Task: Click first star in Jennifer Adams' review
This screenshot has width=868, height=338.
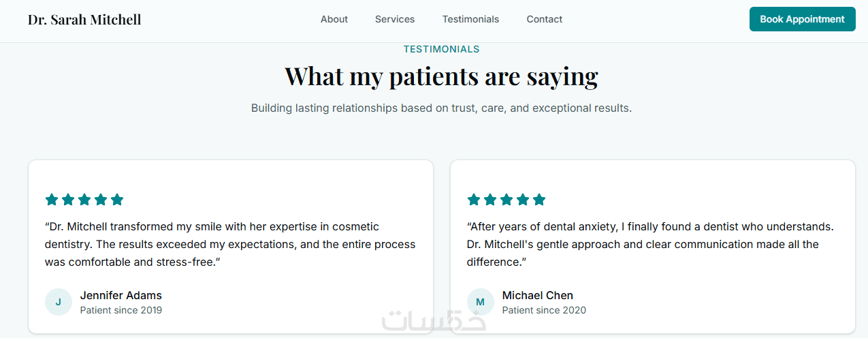Action: tap(52, 200)
